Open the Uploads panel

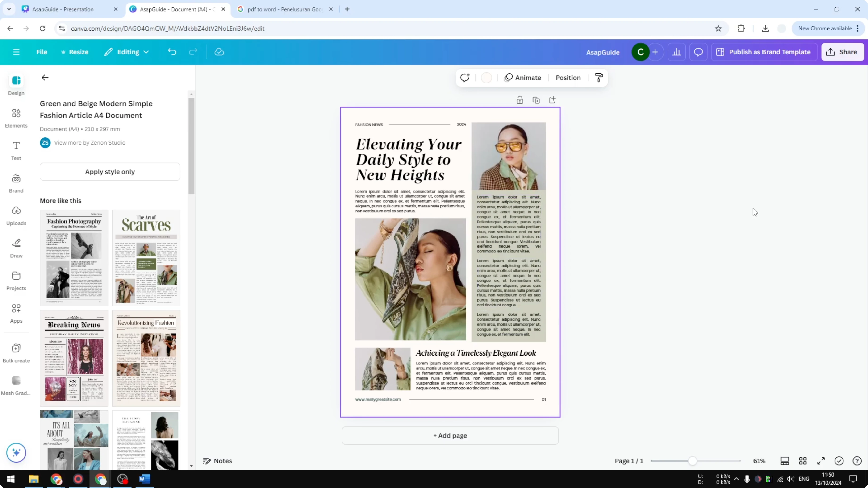point(16,215)
